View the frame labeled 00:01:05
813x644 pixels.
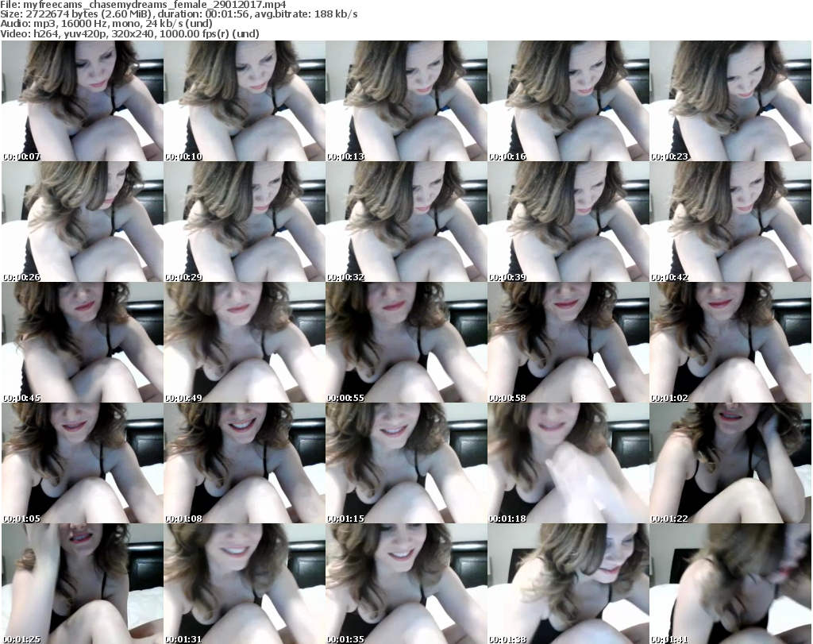pyautogui.click(x=83, y=463)
